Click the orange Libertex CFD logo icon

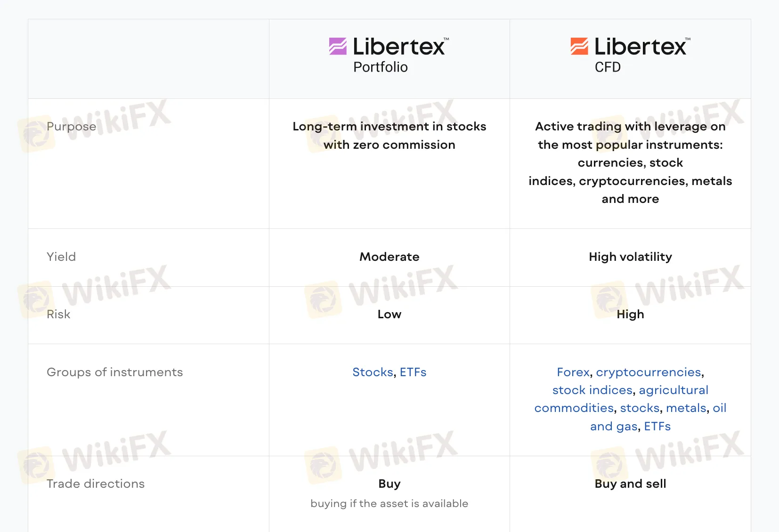pos(579,46)
